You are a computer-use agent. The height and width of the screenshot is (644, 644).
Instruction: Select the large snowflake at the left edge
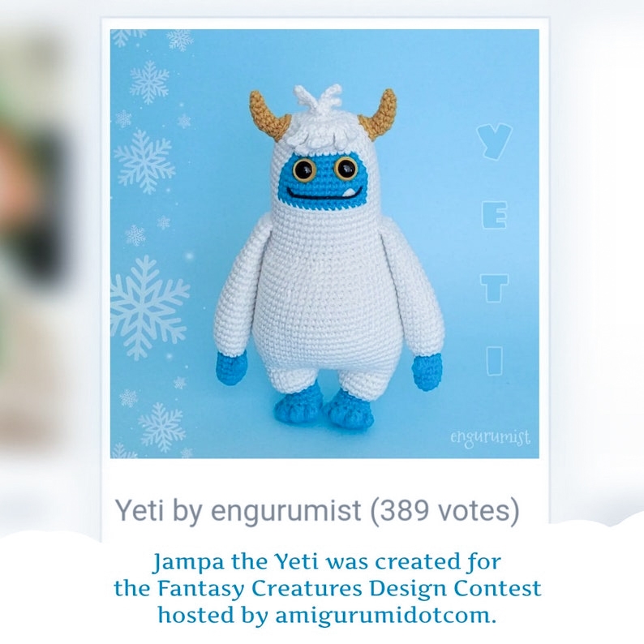pos(148,307)
